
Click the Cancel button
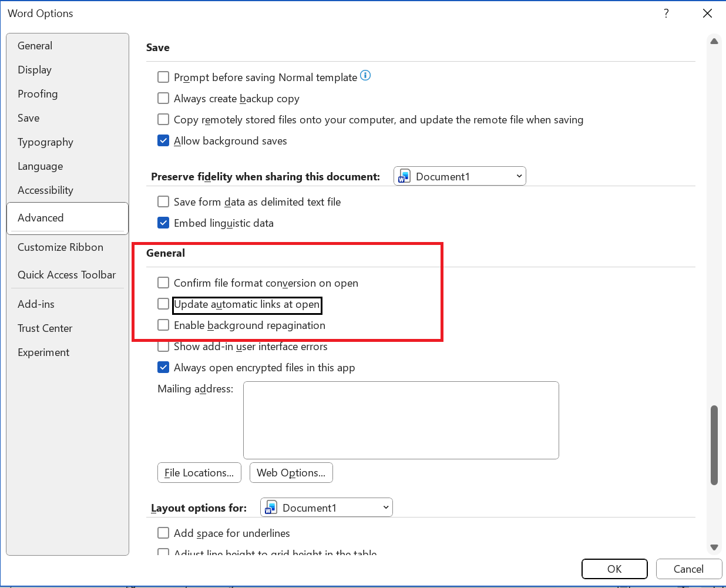pos(688,569)
